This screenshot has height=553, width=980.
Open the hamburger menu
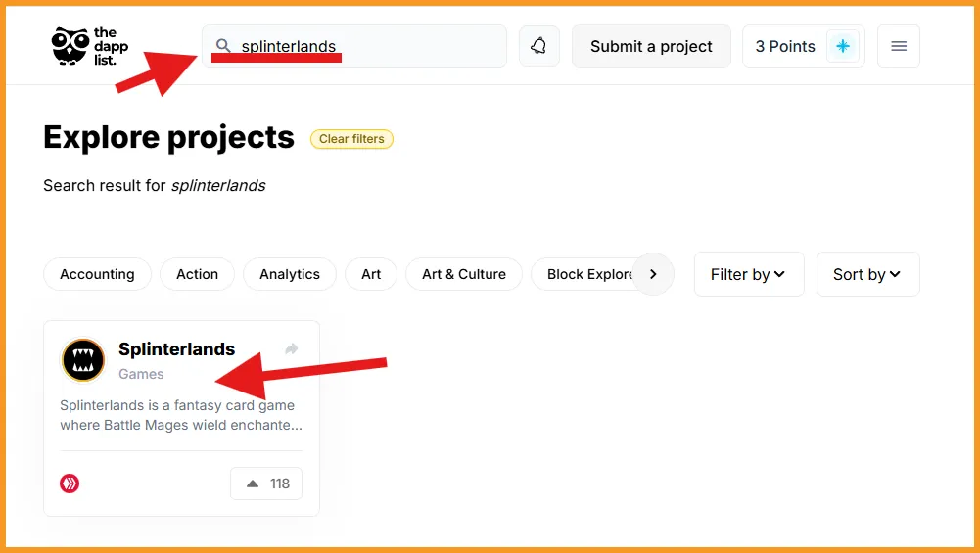[899, 46]
